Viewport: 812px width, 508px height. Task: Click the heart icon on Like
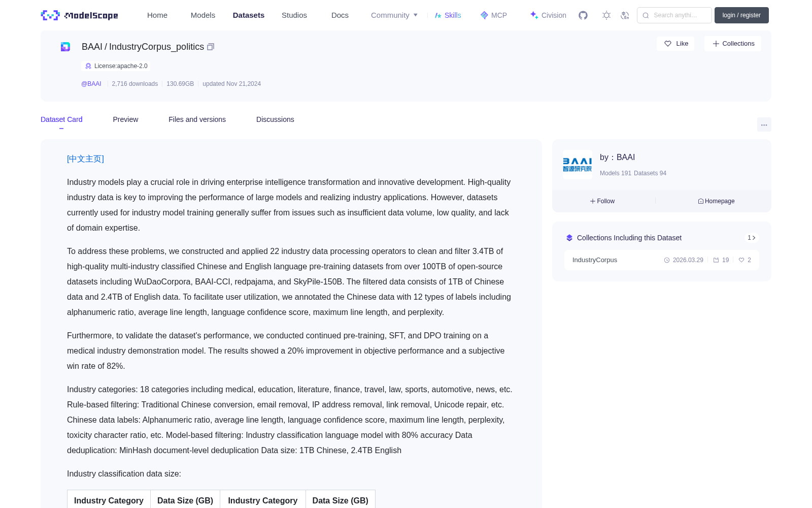coord(668,44)
